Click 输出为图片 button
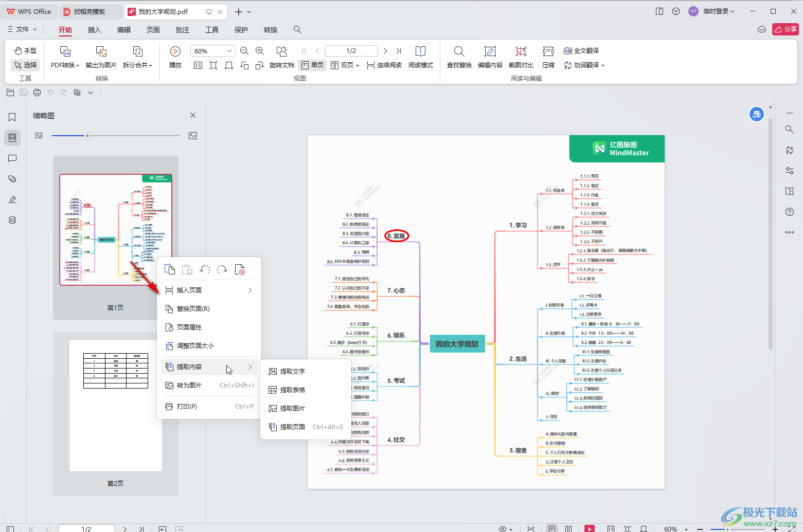Viewport: 803px width, 532px height. point(101,58)
